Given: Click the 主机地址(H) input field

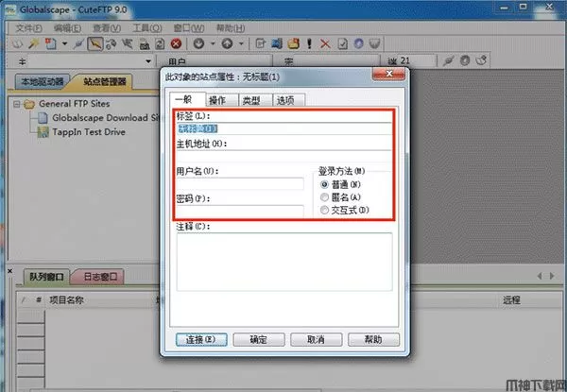Looking at the screenshot, I should (x=284, y=157).
